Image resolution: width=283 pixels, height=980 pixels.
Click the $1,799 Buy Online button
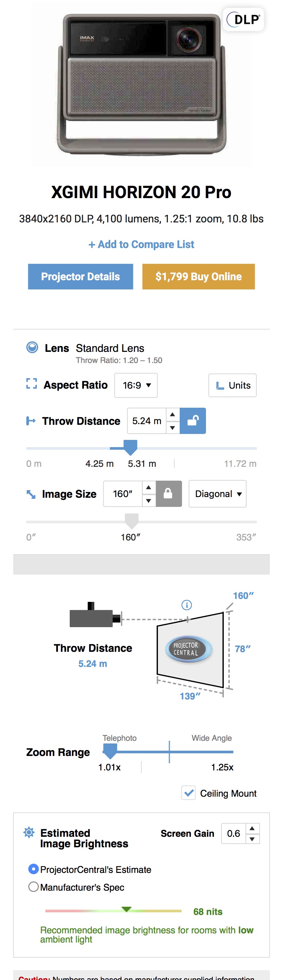pyautogui.click(x=198, y=277)
